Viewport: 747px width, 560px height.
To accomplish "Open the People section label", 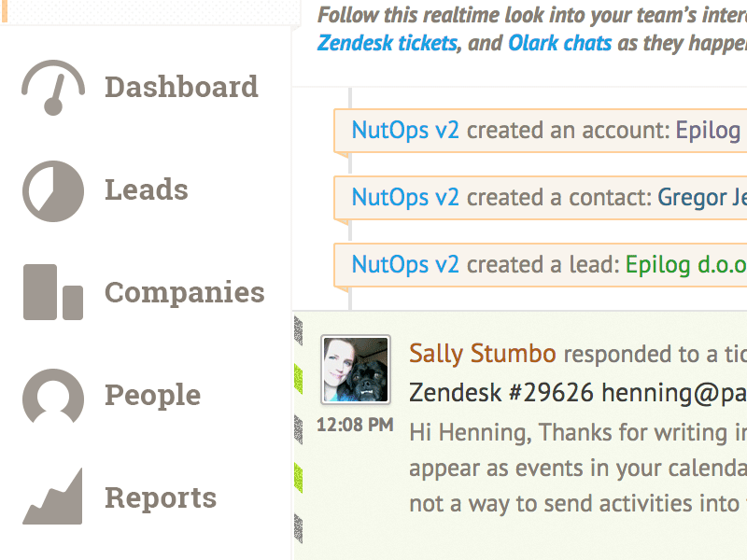I will tap(152, 395).
